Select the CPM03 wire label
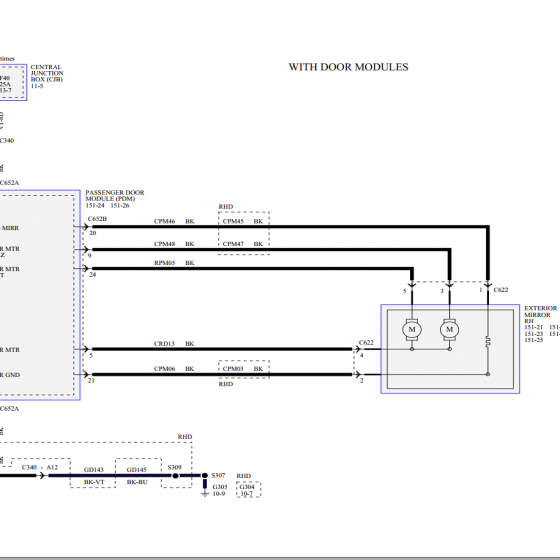 click(233, 369)
